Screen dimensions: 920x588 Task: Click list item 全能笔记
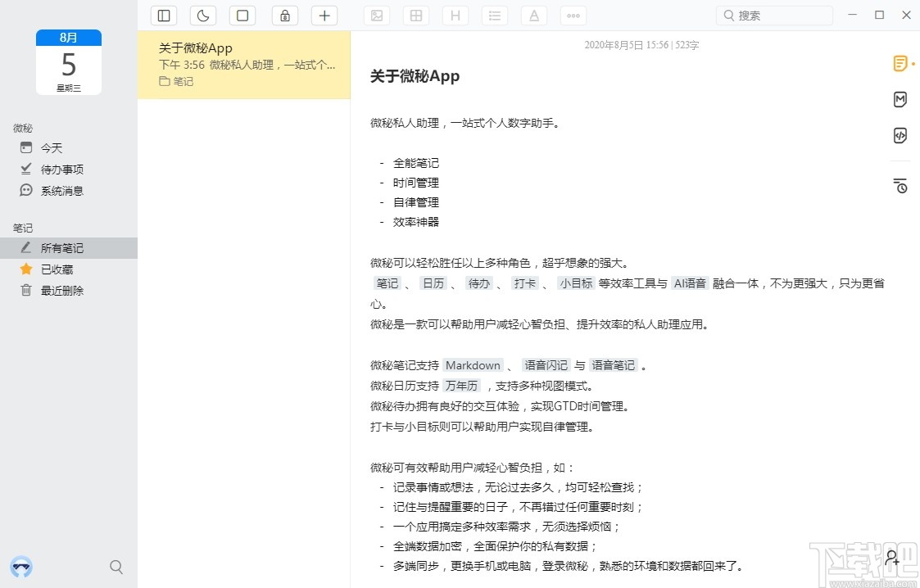(x=416, y=163)
